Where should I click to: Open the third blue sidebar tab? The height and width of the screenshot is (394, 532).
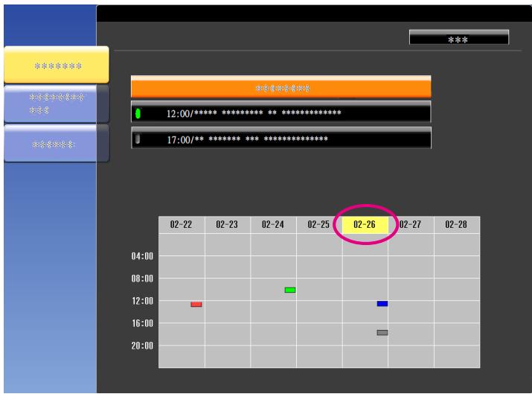point(57,144)
